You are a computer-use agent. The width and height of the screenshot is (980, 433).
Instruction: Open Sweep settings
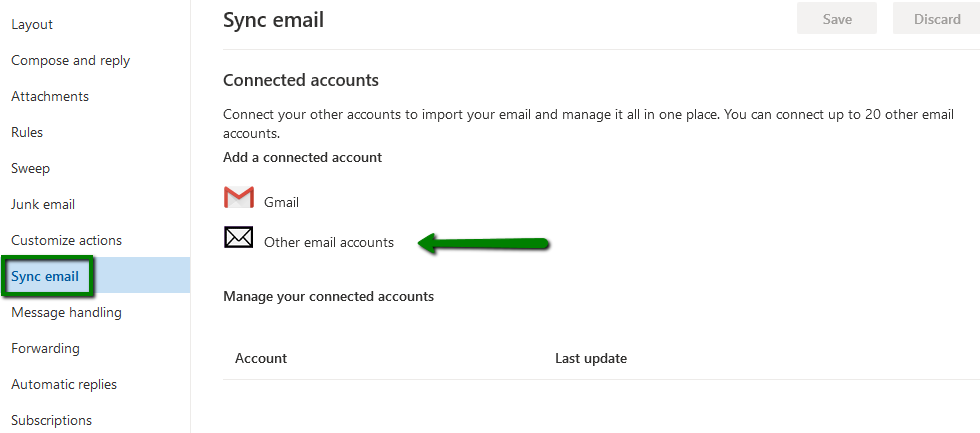coord(31,169)
